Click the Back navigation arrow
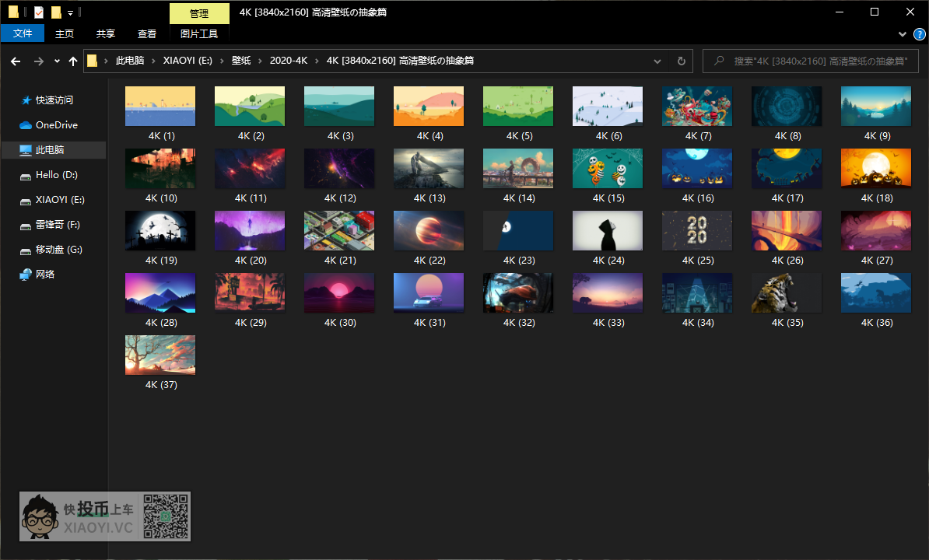The image size is (929, 560). tap(16, 61)
